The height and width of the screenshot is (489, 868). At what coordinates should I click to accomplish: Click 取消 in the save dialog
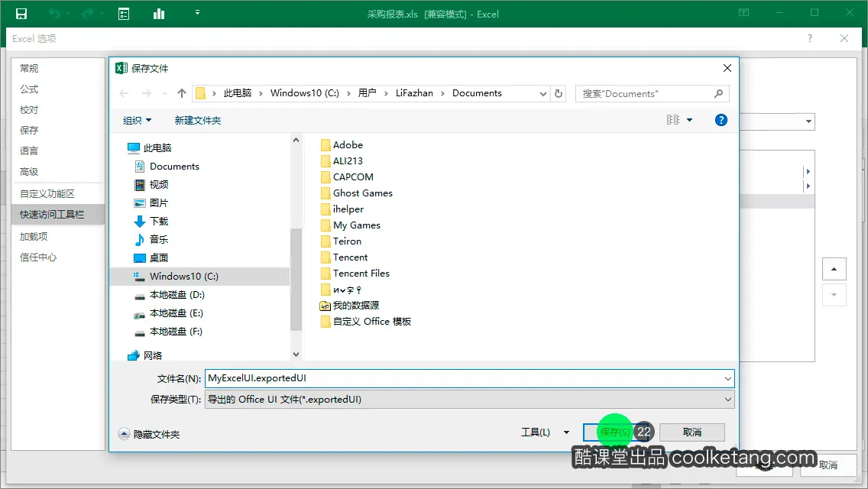[x=692, y=432]
